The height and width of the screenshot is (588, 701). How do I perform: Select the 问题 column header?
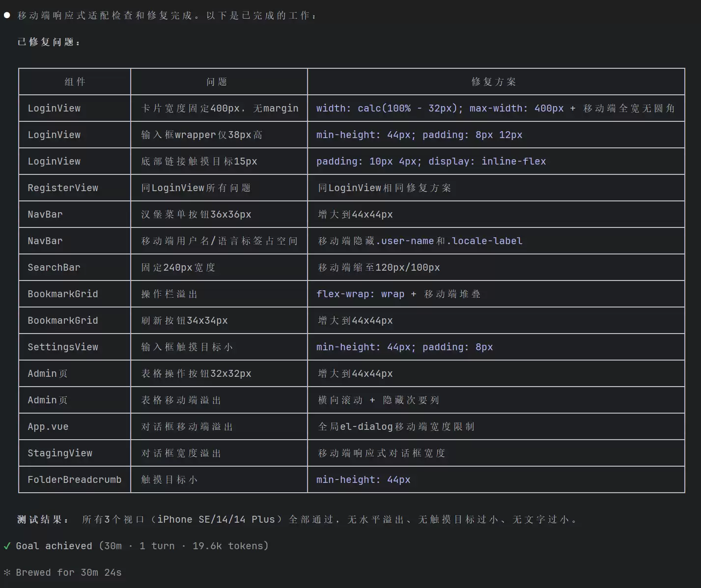219,82
